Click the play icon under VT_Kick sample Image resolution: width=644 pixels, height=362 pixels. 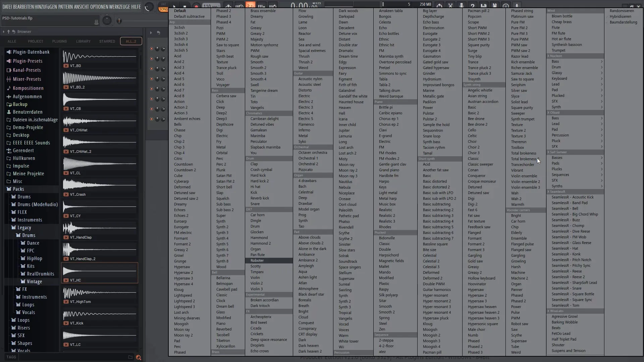point(66,323)
